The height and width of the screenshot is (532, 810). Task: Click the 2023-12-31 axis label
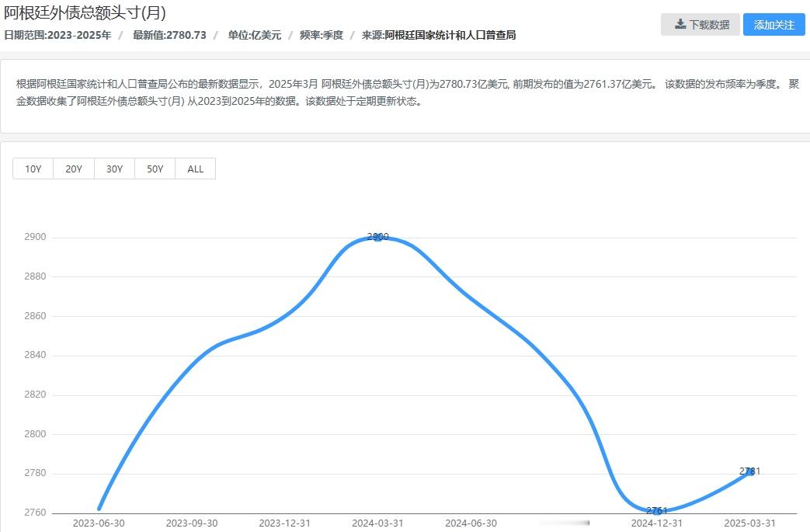click(x=285, y=523)
